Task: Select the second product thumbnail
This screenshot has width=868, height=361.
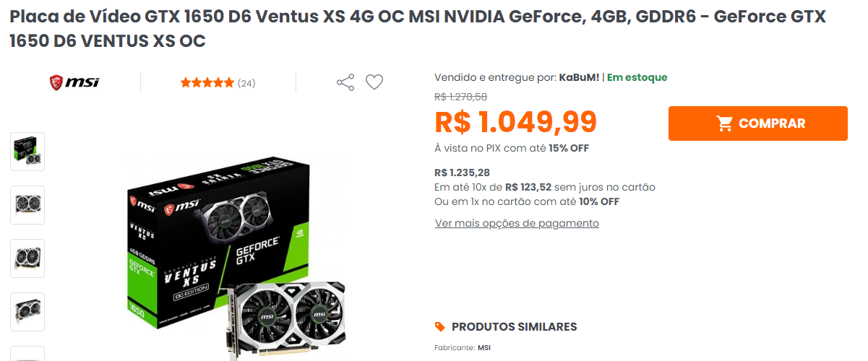Action: 27,205
